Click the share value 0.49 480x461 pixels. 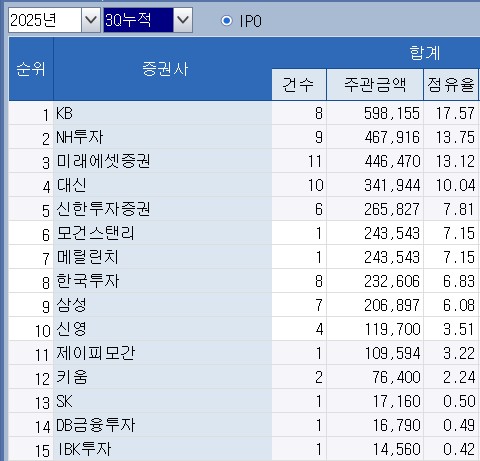pyautogui.click(x=459, y=425)
